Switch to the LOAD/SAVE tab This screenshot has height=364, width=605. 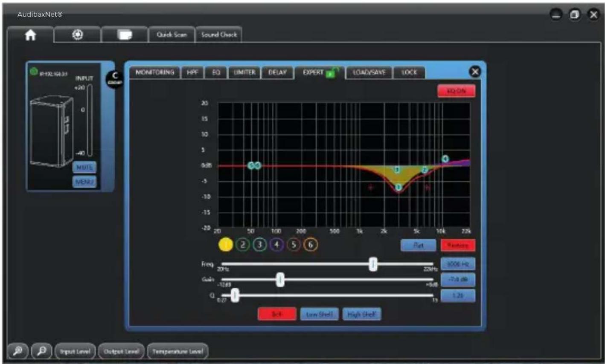pos(369,72)
